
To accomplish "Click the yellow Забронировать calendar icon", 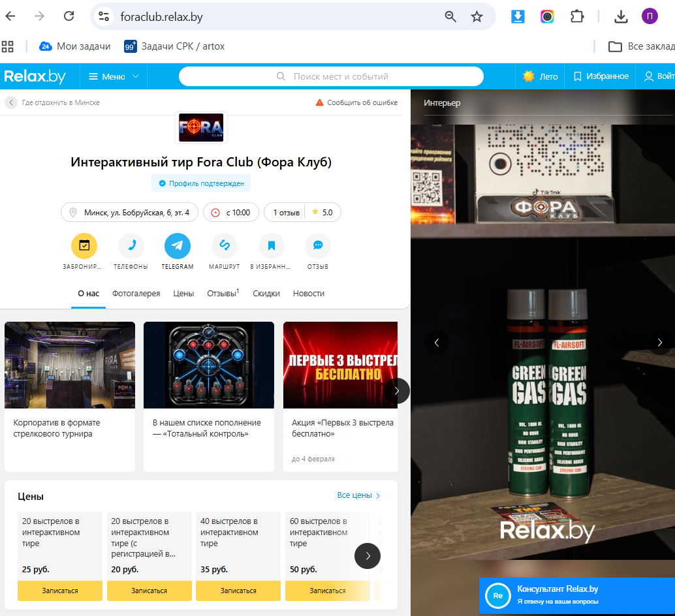I will 84,245.
